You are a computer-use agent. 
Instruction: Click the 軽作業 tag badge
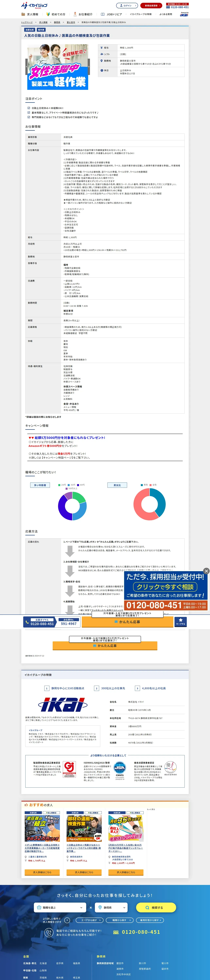41,30
